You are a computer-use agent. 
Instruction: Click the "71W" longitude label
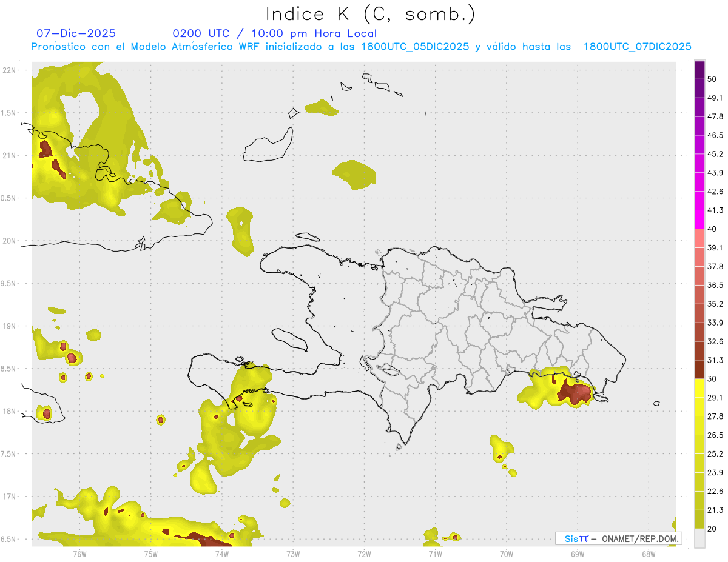(435, 554)
